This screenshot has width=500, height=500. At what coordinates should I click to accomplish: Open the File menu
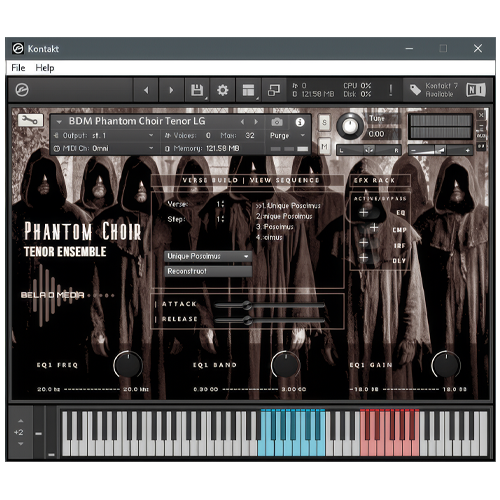[x=18, y=68]
